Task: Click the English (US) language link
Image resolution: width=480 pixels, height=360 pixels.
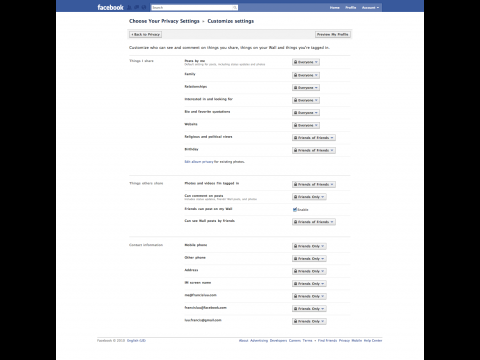Action: tap(136, 341)
